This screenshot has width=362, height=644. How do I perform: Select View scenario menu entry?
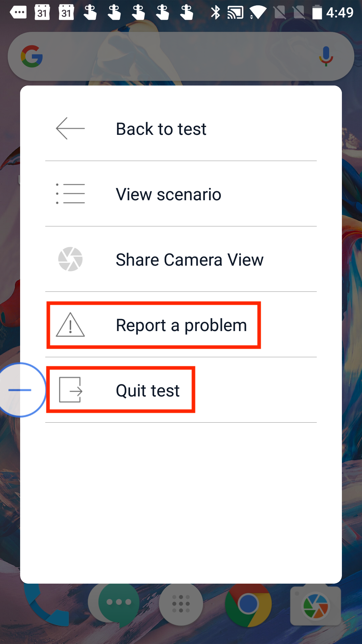[181, 194]
